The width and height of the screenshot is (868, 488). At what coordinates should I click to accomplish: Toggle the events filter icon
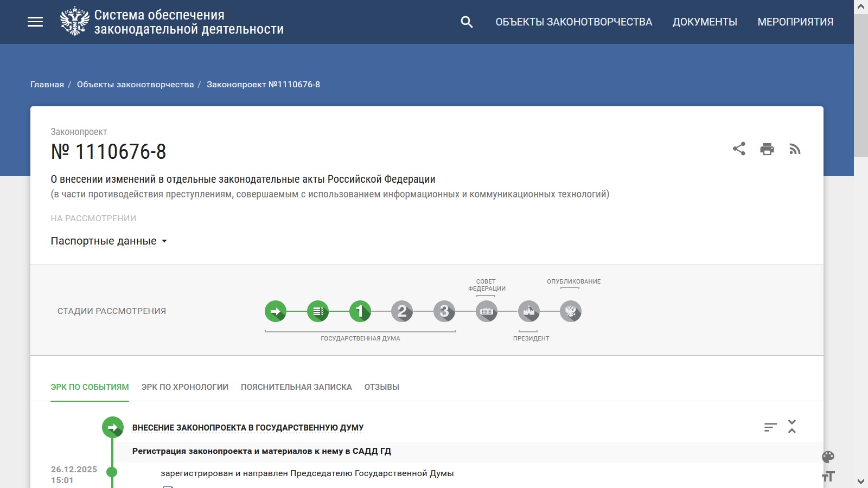771,427
